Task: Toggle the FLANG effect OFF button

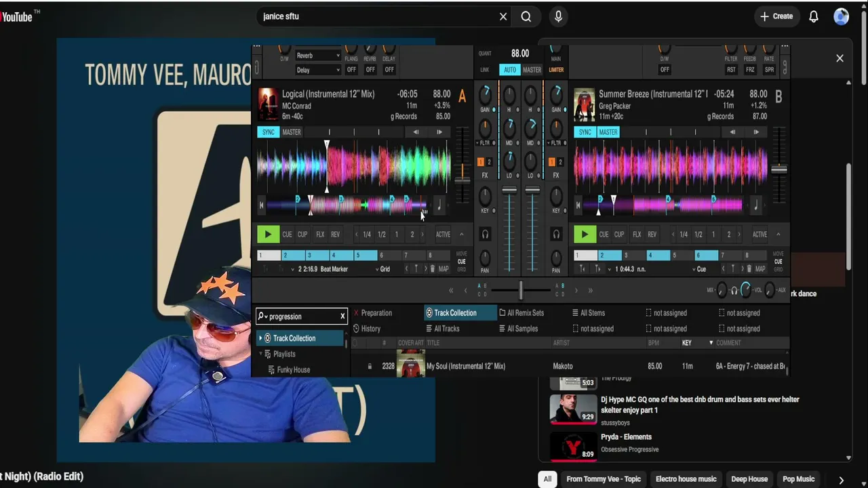Action: tap(351, 70)
